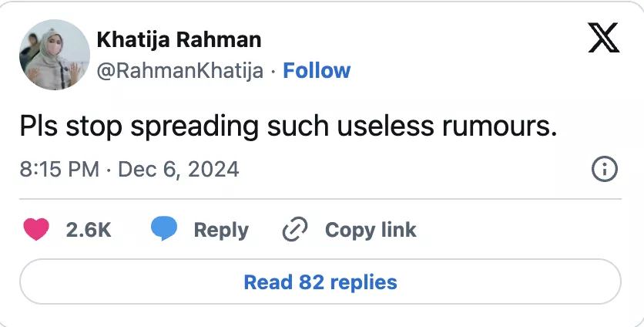The image size is (644, 327).
Task: Click the chain link copy icon
Action: (295, 229)
